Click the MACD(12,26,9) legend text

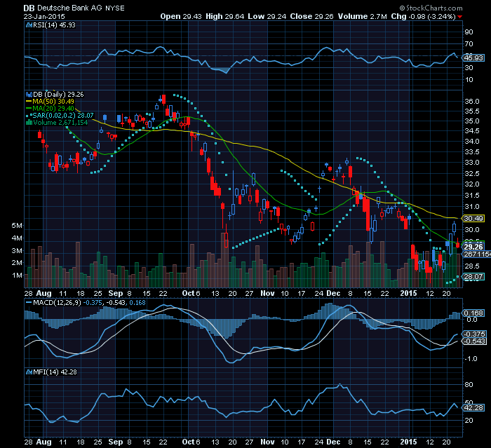[x=57, y=303]
